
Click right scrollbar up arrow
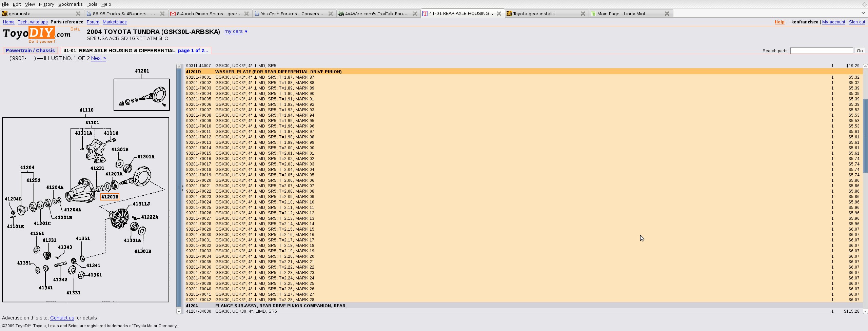point(865,66)
